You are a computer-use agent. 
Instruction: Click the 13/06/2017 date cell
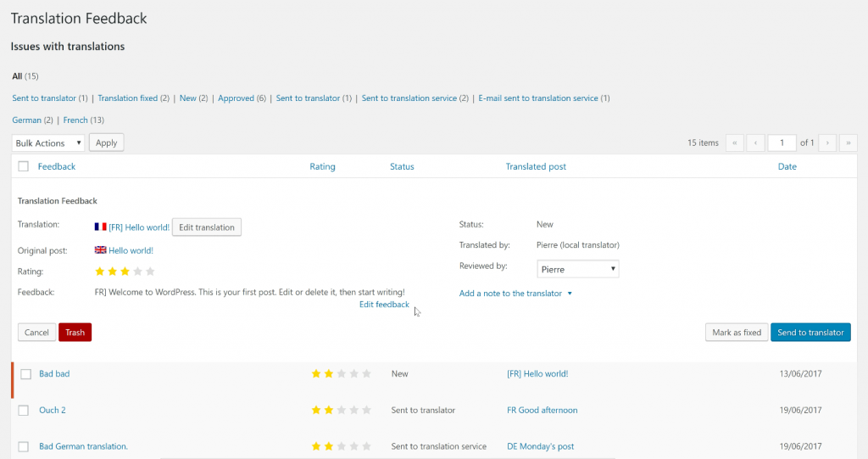click(x=800, y=373)
